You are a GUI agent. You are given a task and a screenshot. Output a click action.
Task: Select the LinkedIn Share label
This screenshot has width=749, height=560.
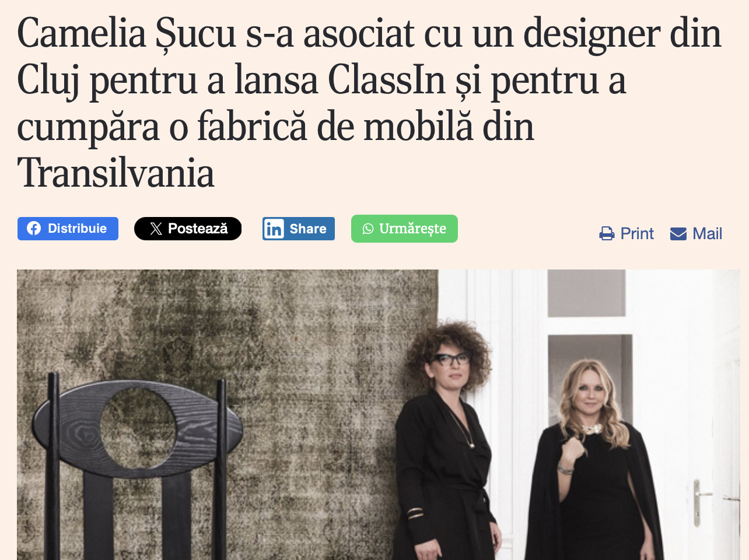pyautogui.click(x=308, y=229)
